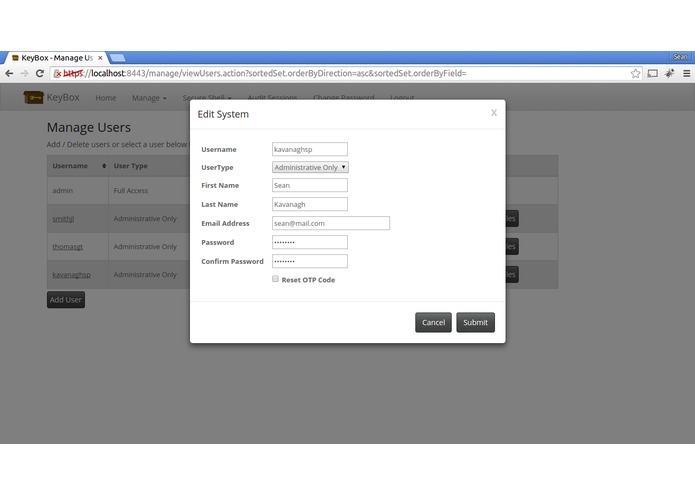Click the browser forward arrow
The height and width of the screenshot is (494, 695).
click(x=24, y=74)
